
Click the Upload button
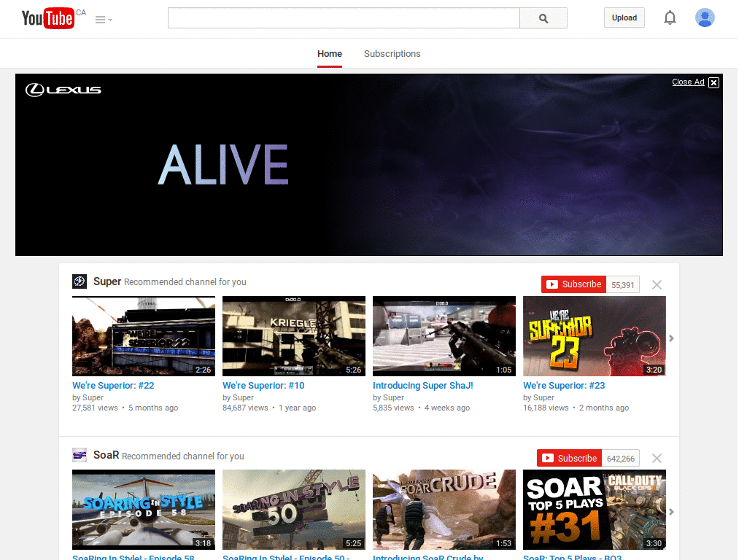[x=624, y=17]
